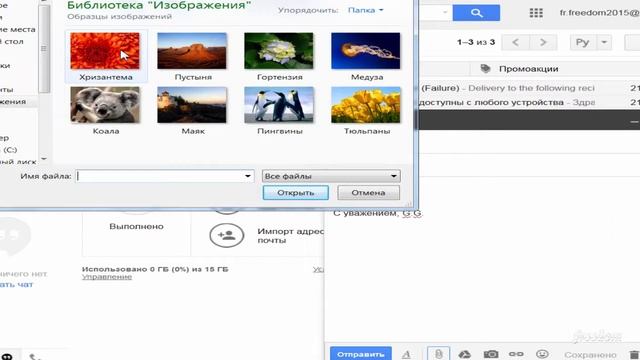This screenshot has height=360, width=640.
Task: Insert photo using the camera icon
Action: point(491,354)
